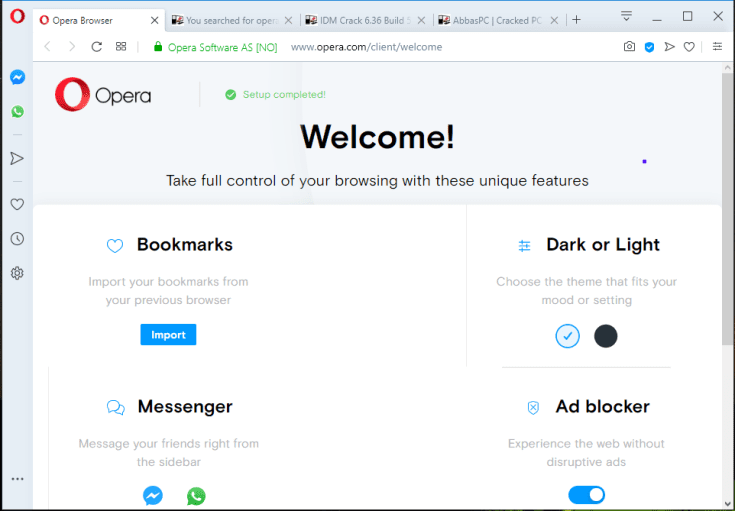Click the 'Welcome!' headline
Screen dimensions: 735x511
click(x=377, y=137)
